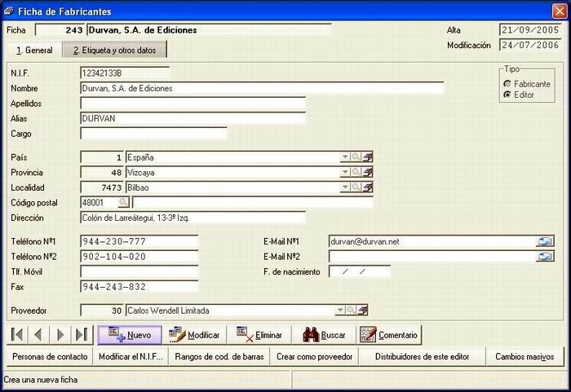Switch to Etiqueta y otros datos tab
The height and width of the screenshot is (392, 571).
pos(115,50)
